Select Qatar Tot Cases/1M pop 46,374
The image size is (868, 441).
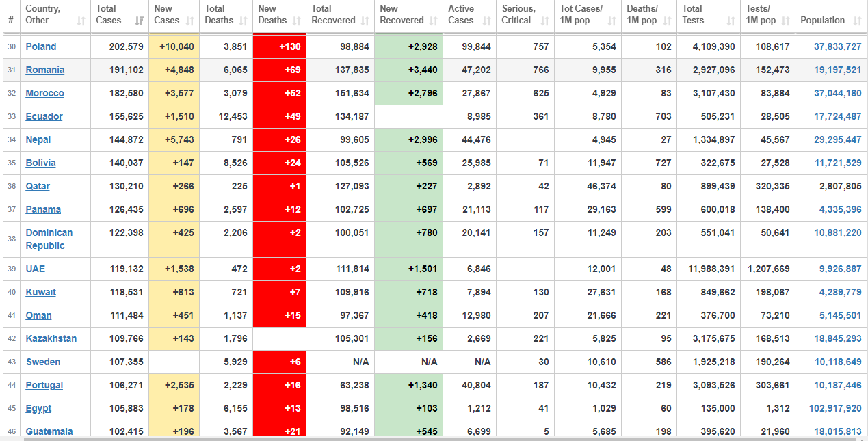point(588,186)
